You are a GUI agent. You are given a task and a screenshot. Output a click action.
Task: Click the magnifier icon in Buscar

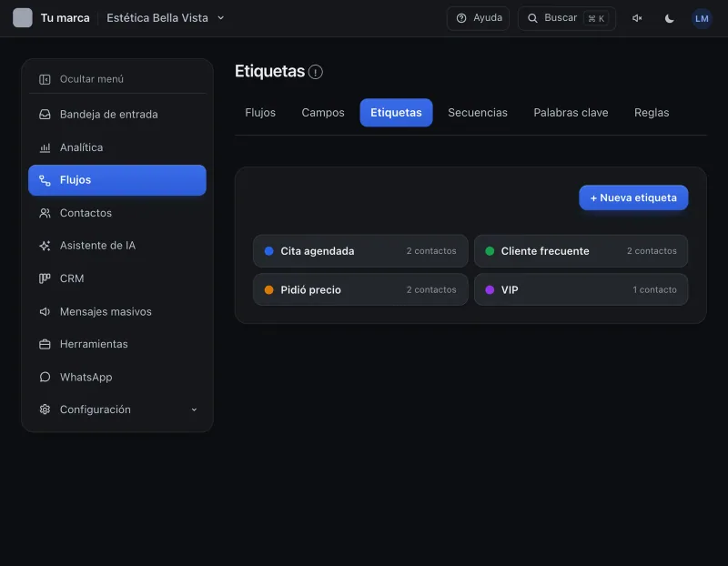tap(532, 18)
